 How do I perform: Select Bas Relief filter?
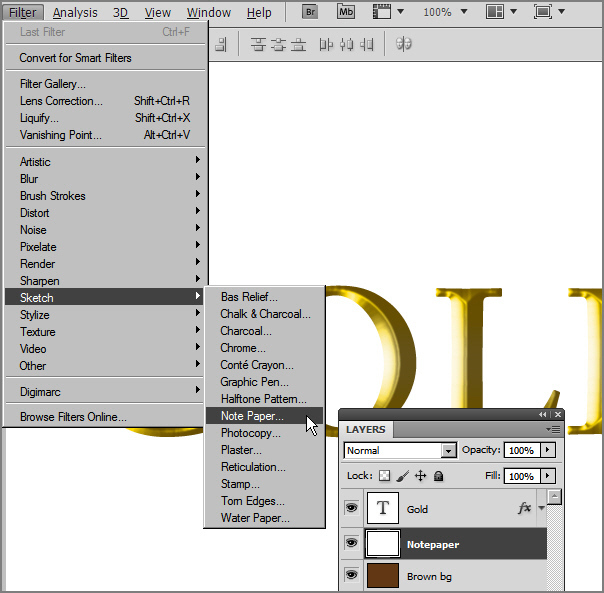(x=264, y=297)
